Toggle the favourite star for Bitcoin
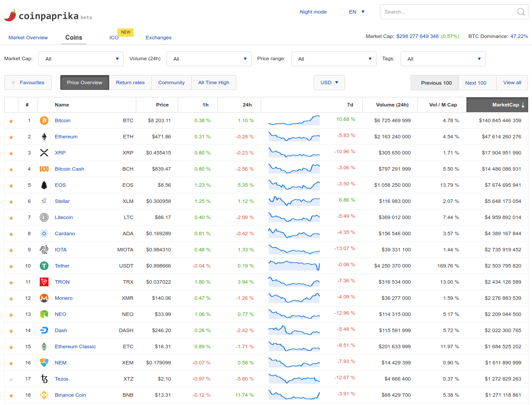Image resolution: width=532 pixels, height=405 pixels. tap(11, 120)
